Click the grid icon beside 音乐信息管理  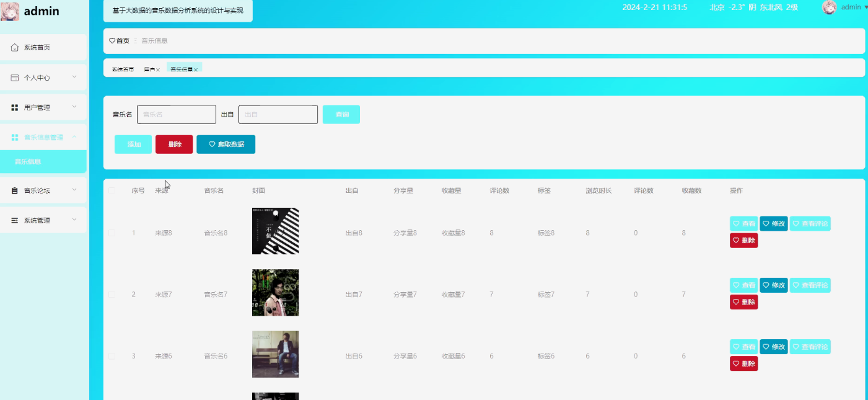(x=15, y=137)
